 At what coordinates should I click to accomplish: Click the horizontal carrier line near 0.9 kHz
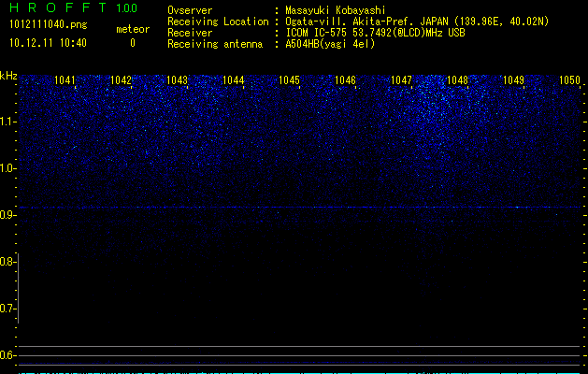[x=300, y=207]
